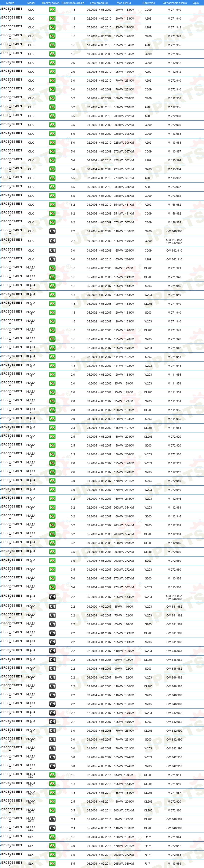Click ON icon in CL203 OM 612.990 row
The image size is (204, 868).
52,731
